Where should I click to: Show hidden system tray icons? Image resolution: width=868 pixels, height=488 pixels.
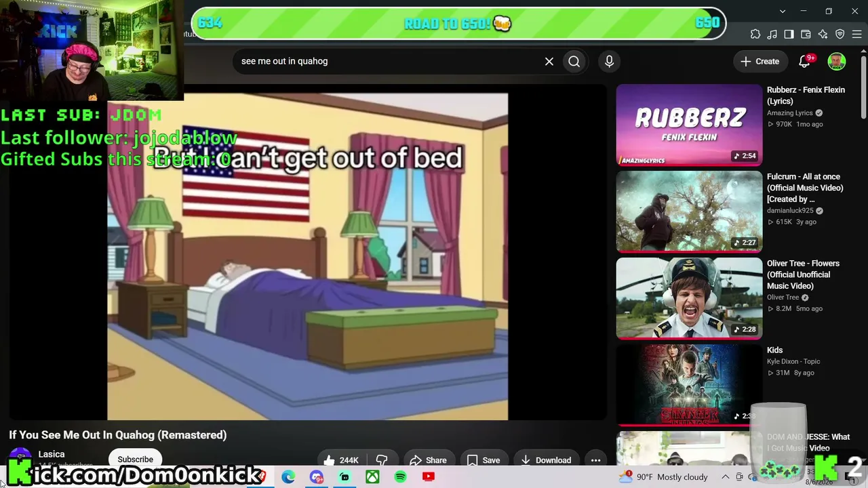coord(725,477)
